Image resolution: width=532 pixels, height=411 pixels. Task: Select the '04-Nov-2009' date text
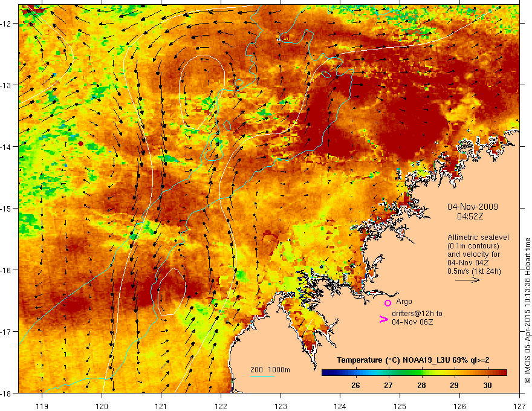coord(473,207)
